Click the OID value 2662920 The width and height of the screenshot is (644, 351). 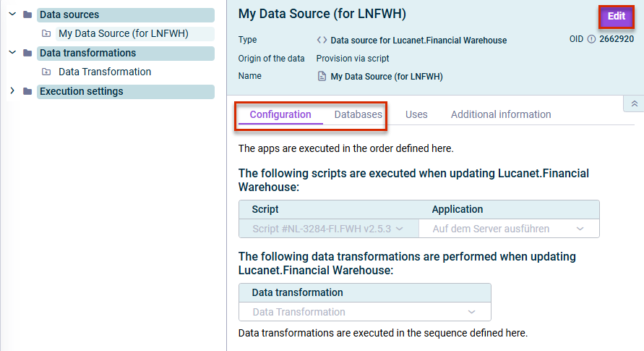(x=616, y=39)
